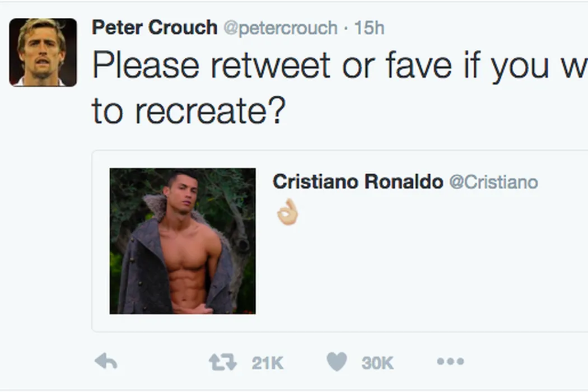This screenshot has height=392, width=588.
Task: View the 21K retweets count
Action: pos(268,363)
